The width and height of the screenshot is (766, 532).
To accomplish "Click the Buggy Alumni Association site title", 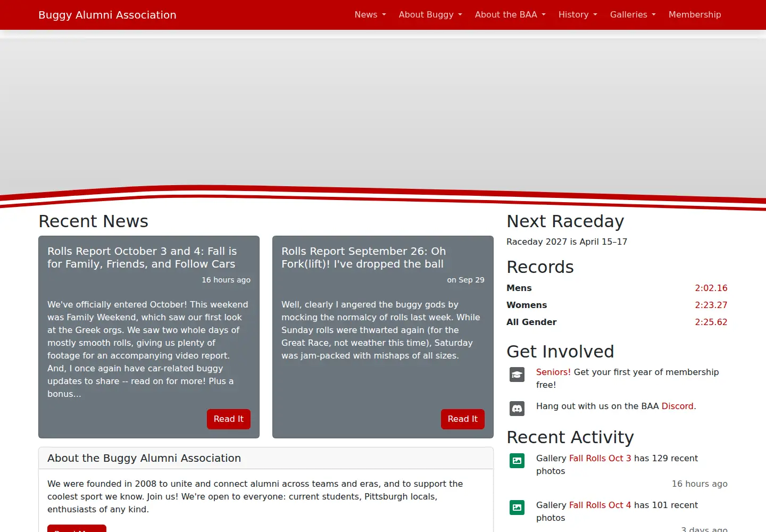I will pyautogui.click(x=107, y=15).
